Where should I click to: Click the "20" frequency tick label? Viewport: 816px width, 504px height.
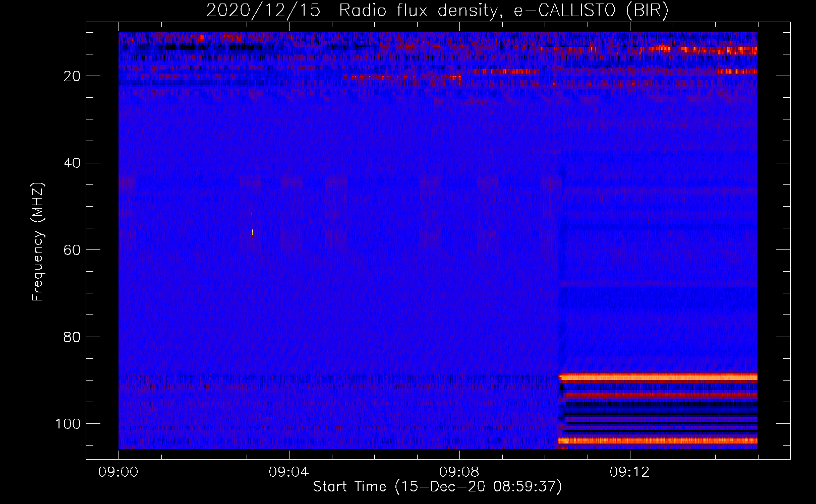click(x=72, y=76)
